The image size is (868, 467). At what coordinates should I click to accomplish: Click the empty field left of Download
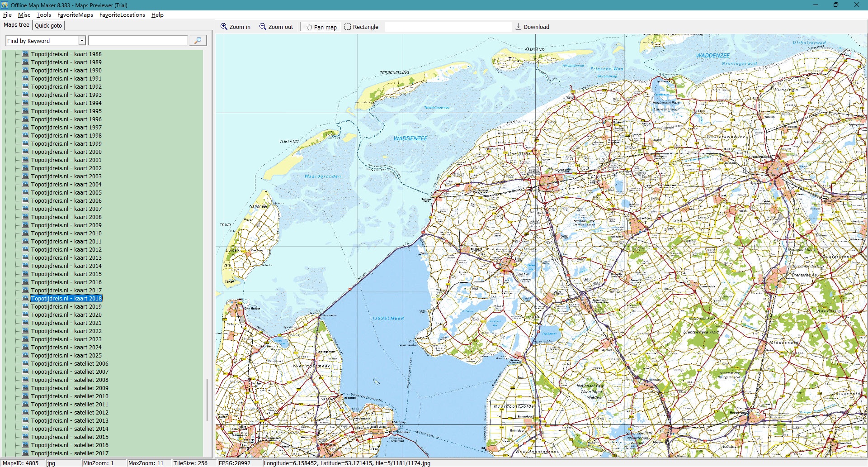point(448,27)
